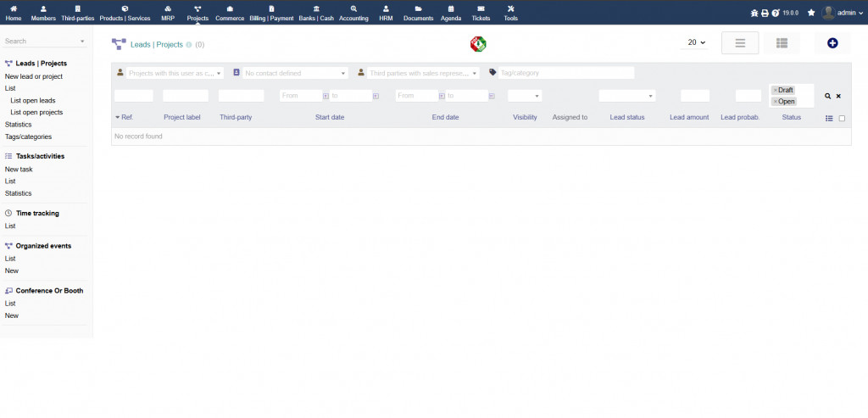Open Leads | Projects sidebar section
868x418 pixels.
pyautogui.click(x=41, y=64)
